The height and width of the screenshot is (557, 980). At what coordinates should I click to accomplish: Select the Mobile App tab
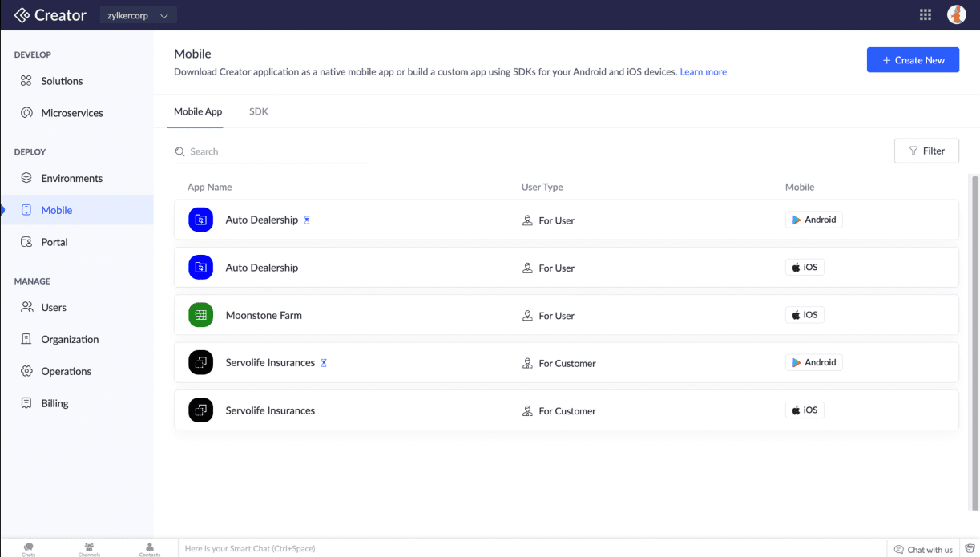point(198,111)
